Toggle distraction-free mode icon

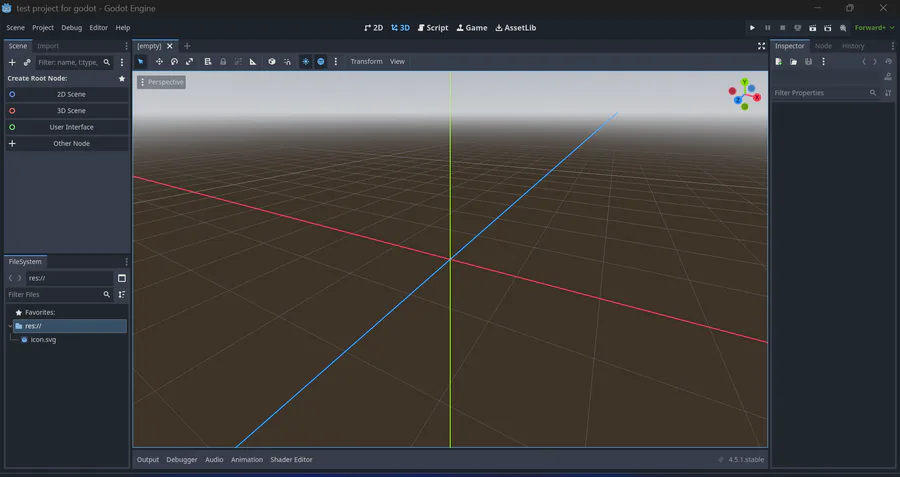click(x=761, y=46)
